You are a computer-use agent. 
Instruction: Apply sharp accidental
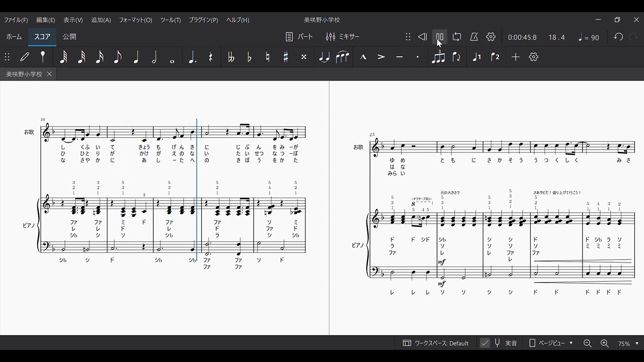[x=285, y=57]
